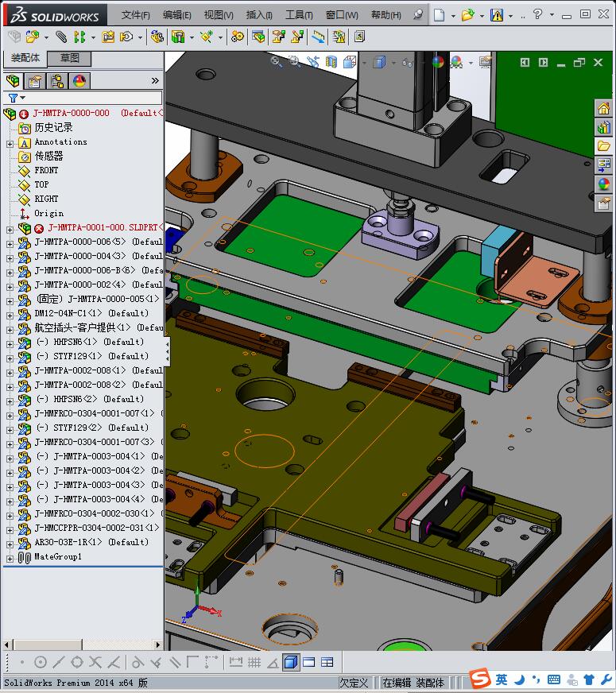Image resolution: width=616 pixels, height=693 pixels.
Task: Select the 历史记录 tree item
Action: pos(53,128)
